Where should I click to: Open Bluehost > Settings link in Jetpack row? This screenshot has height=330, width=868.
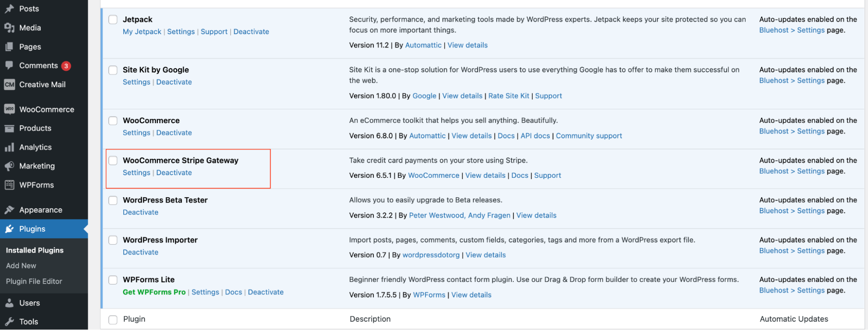click(792, 30)
